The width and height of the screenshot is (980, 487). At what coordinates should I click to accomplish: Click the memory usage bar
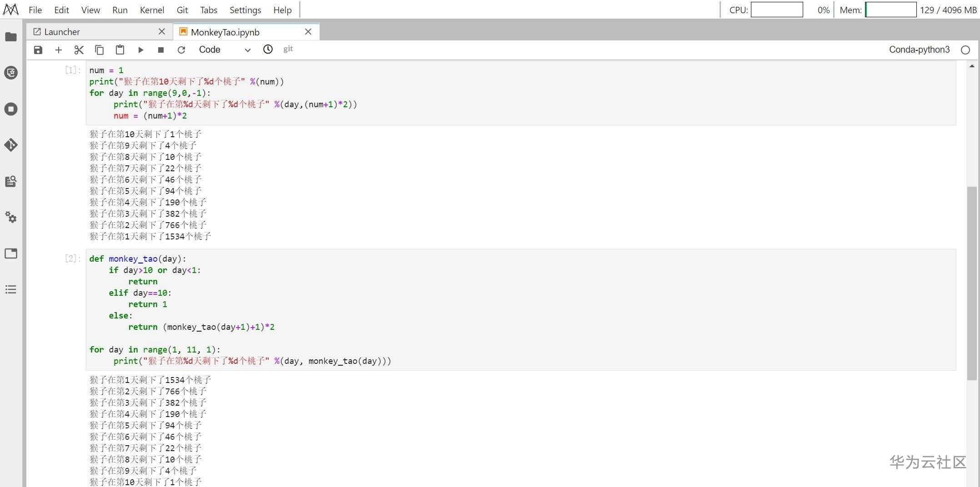coord(890,10)
